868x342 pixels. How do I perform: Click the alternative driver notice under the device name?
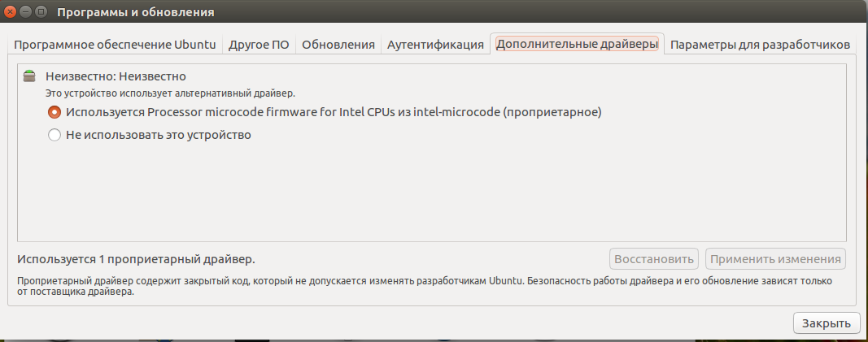pos(169,94)
